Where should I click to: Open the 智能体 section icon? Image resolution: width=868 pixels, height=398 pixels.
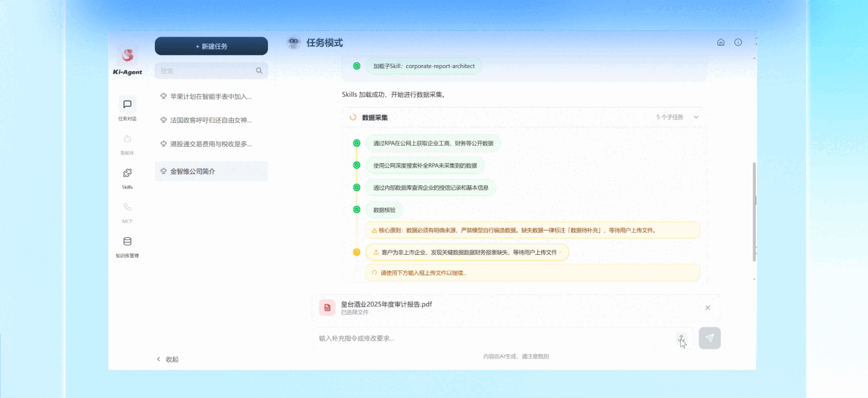click(x=127, y=139)
